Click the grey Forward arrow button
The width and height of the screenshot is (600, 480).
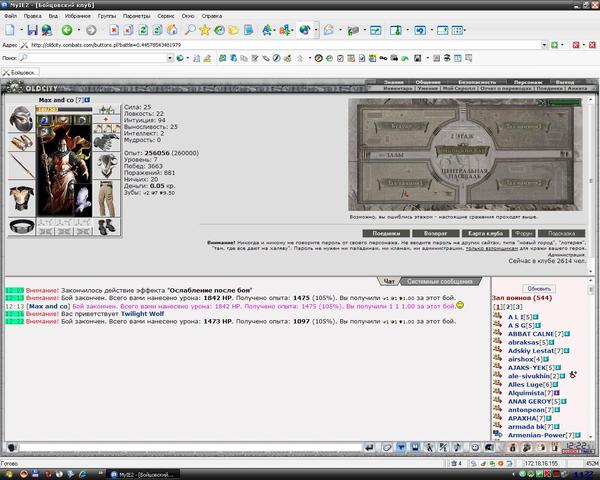tap(91, 30)
